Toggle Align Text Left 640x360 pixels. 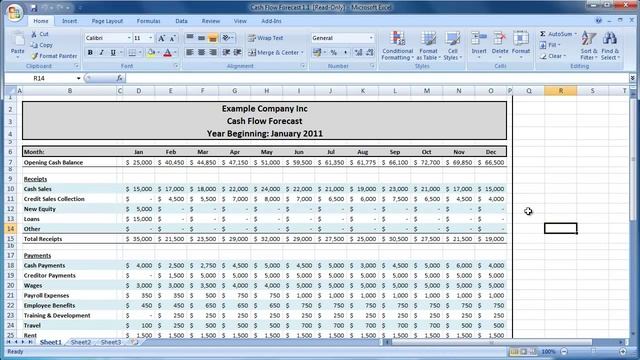pos(189,53)
